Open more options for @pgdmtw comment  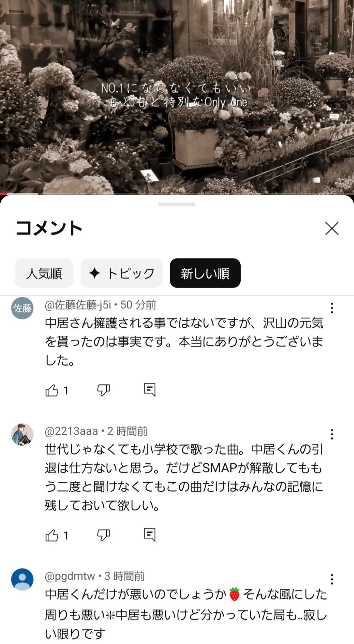pos(332,579)
